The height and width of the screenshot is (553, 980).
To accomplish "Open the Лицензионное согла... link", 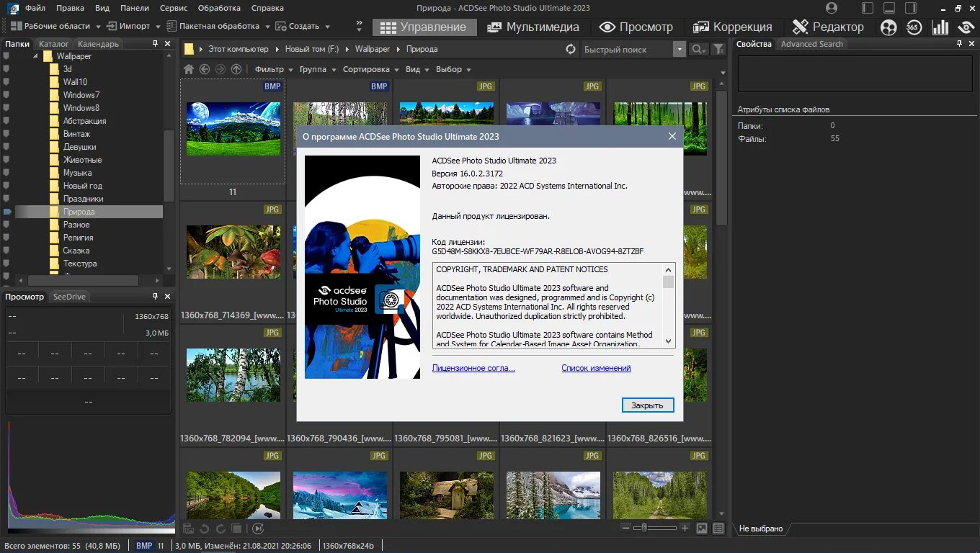I will pyautogui.click(x=473, y=368).
